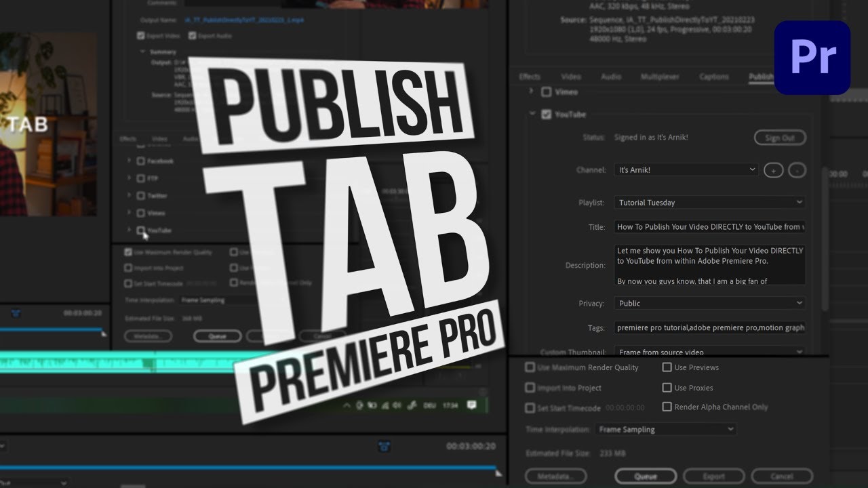868x488 pixels.
Task: Click the blue playhead marker above left timeline
Action: click(16, 313)
